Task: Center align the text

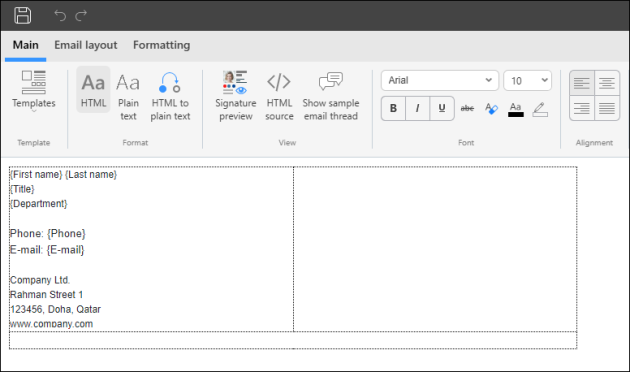Action: coord(607,83)
